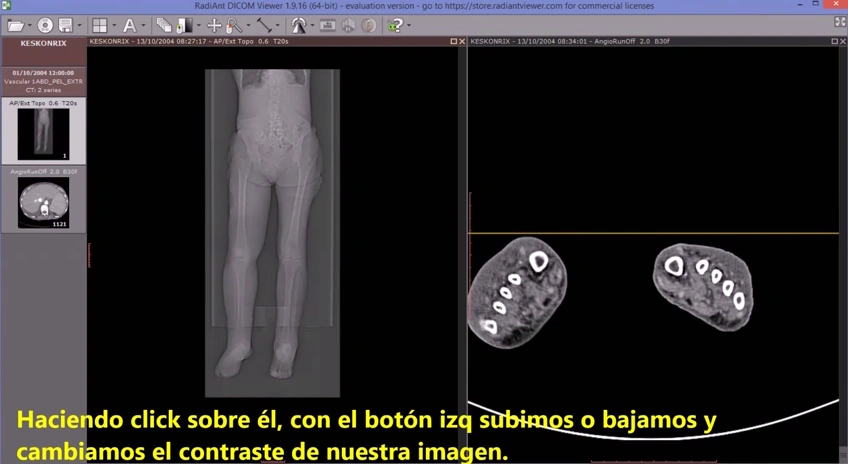Select the window/level contrast tool icon
The image size is (848, 464).
[184, 25]
